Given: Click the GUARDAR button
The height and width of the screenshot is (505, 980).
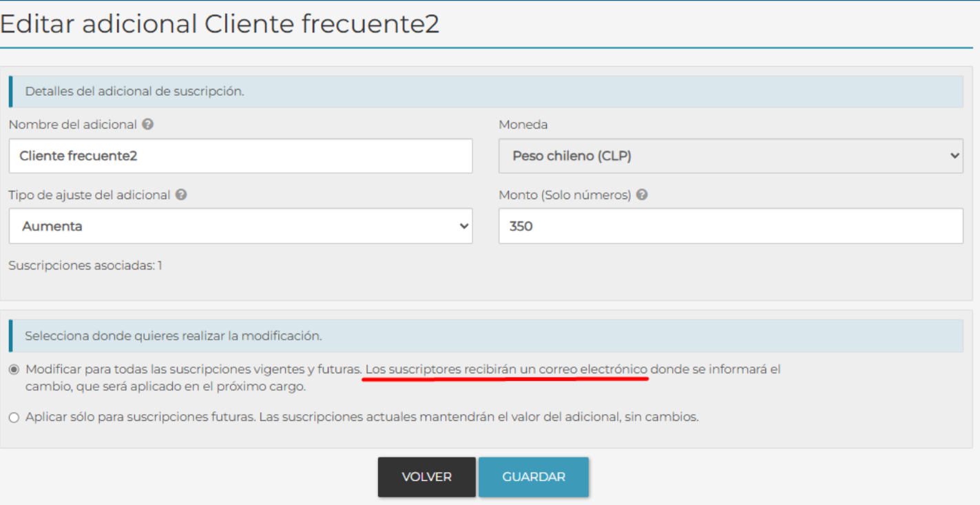Looking at the screenshot, I should (x=534, y=477).
